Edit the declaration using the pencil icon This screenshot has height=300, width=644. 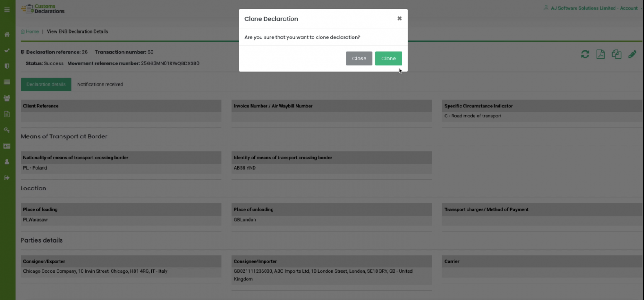[x=633, y=54]
